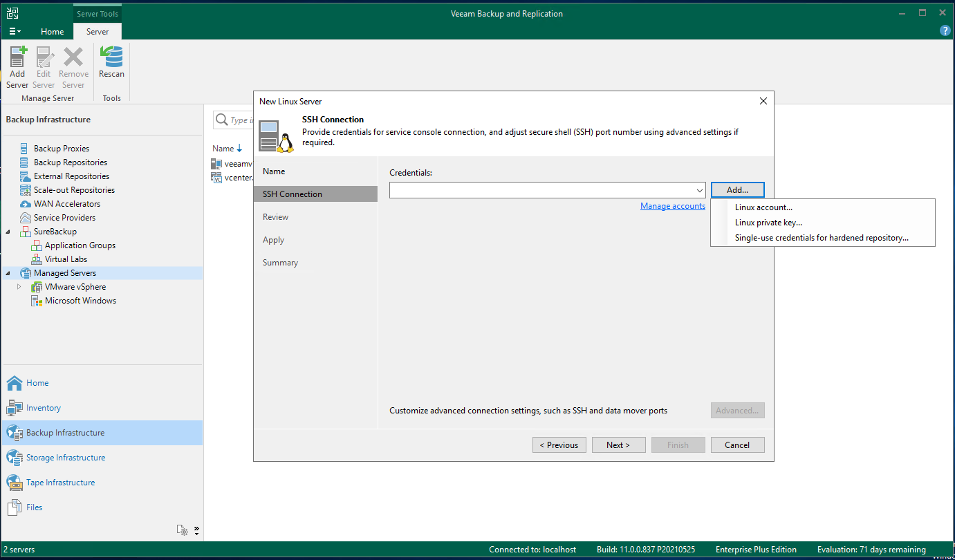Image resolution: width=955 pixels, height=560 pixels.
Task: Expand the VMware vSphere node
Action: pos(19,286)
